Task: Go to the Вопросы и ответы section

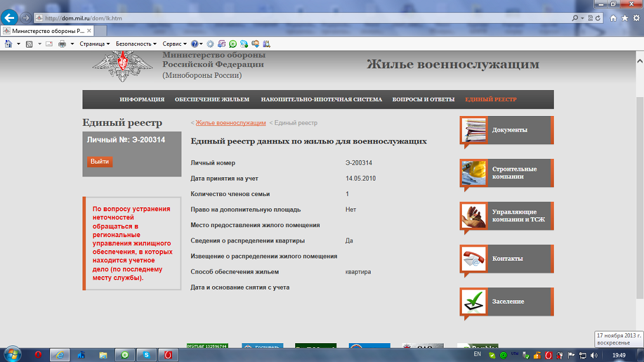Action: (423, 99)
